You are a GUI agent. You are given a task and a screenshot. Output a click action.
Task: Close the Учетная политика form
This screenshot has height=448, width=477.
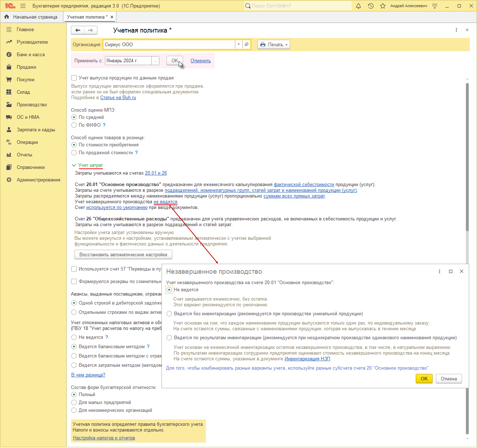pos(467,30)
